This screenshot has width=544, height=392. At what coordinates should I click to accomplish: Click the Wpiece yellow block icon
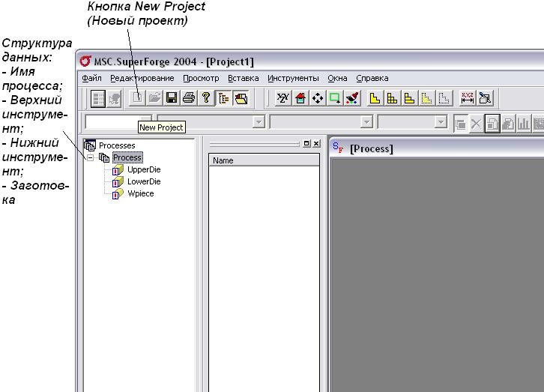(118, 194)
